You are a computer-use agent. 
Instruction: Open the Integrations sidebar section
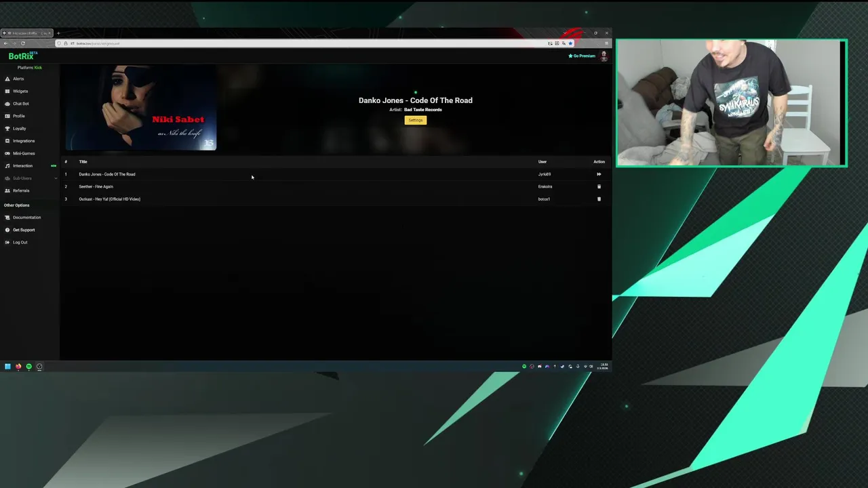pyautogui.click(x=24, y=141)
